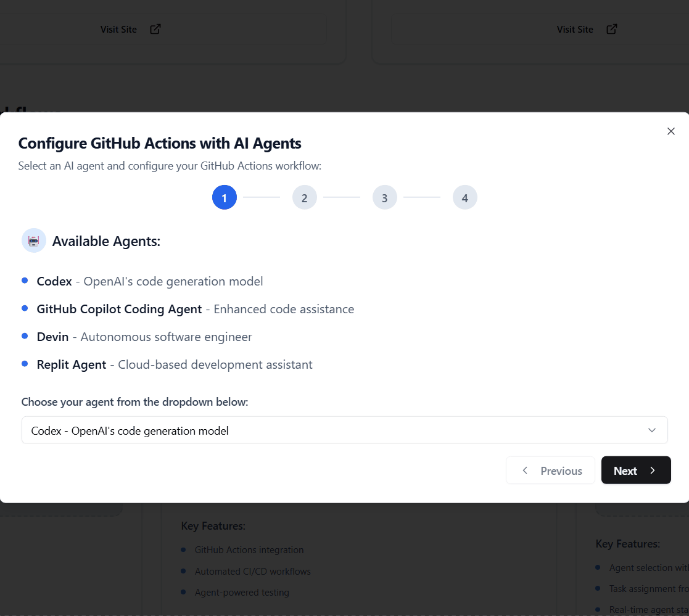Image resolution: width=689 pixels, height=616 pixels.
Task: Jump to step 2 of the wizard
Action: coord(305,197)
